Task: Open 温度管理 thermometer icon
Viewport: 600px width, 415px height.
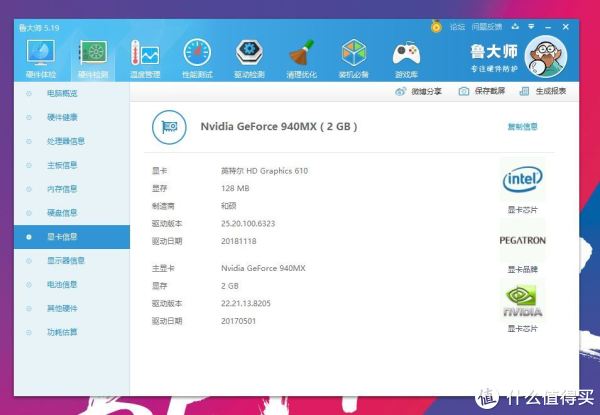Action: [x=145, y=52]
